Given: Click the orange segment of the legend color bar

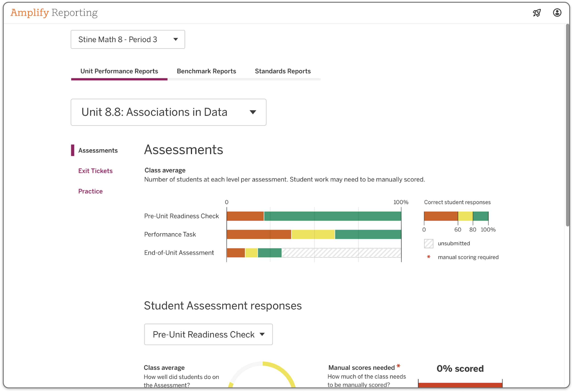Looking at the screenshot, I should tap(441, 216).
